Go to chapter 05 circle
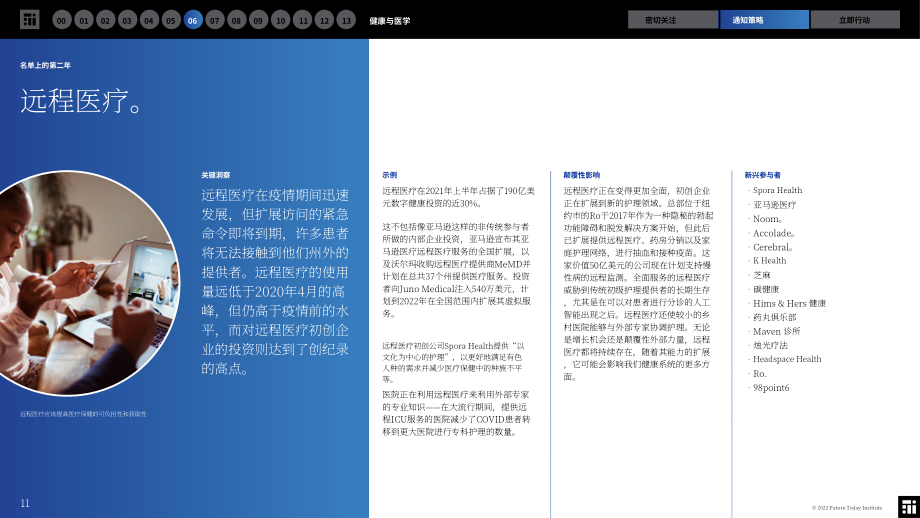 (x=171, y=20)
